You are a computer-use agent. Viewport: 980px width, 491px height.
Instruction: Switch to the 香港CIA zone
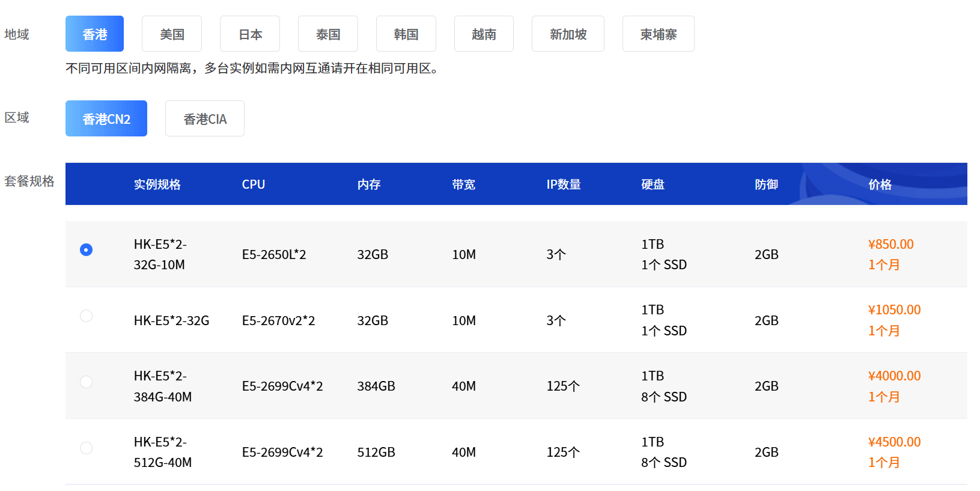pyautogui.click(x=205, y=119)
